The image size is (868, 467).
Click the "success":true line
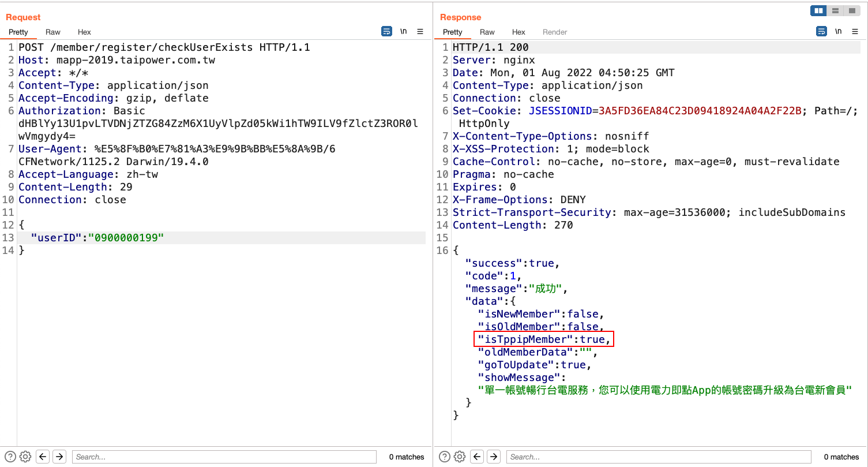pyautogui.click(x=513, y=263)
